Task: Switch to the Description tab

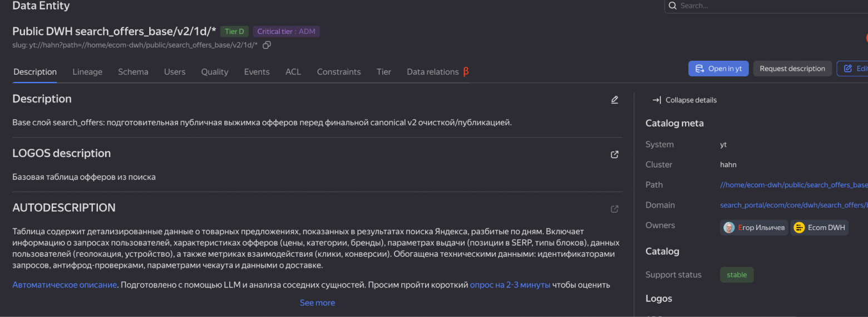Action: (35, 72)
